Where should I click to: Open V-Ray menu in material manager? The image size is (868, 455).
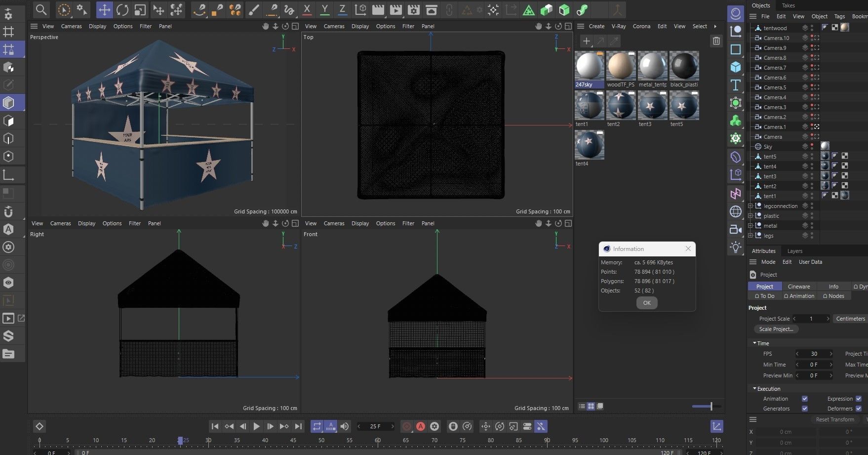(x=618, y=26)
